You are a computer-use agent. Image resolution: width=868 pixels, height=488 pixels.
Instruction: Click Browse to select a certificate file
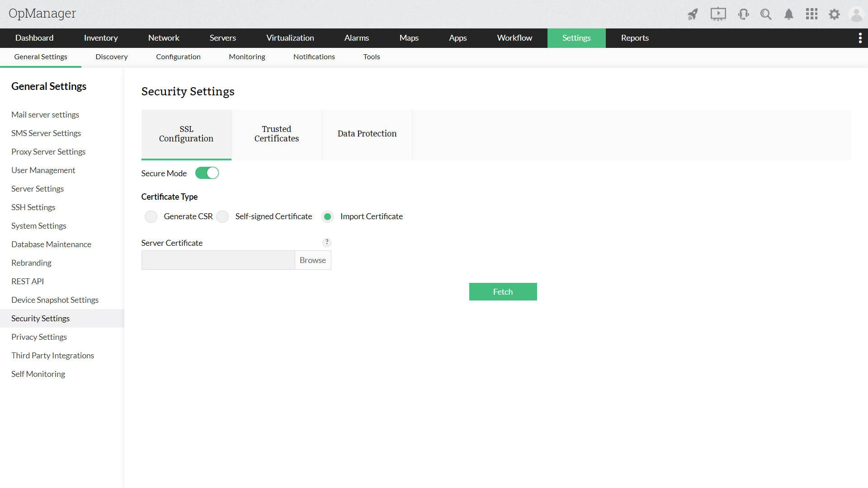point(312,260)
